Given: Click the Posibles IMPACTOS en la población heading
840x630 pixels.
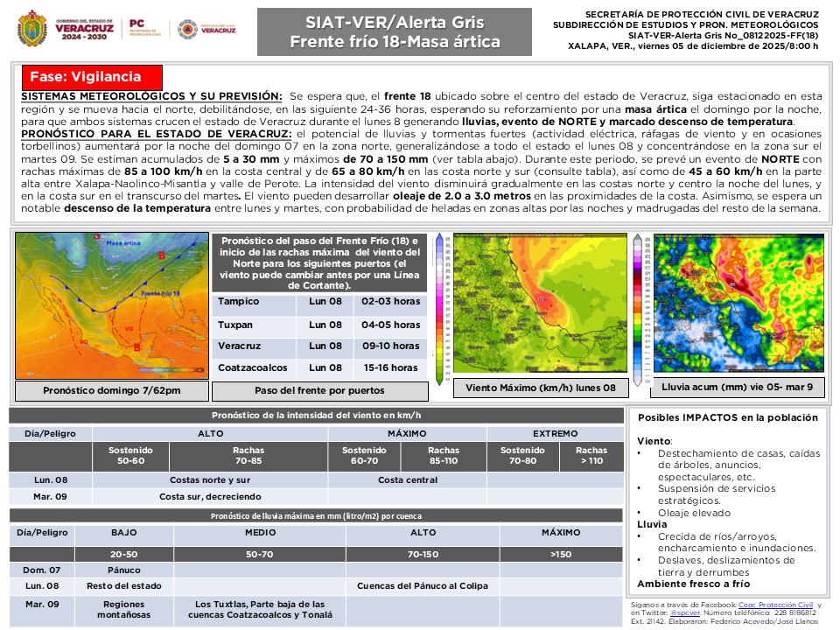Looking at the screenshot, I should [727, 418].
